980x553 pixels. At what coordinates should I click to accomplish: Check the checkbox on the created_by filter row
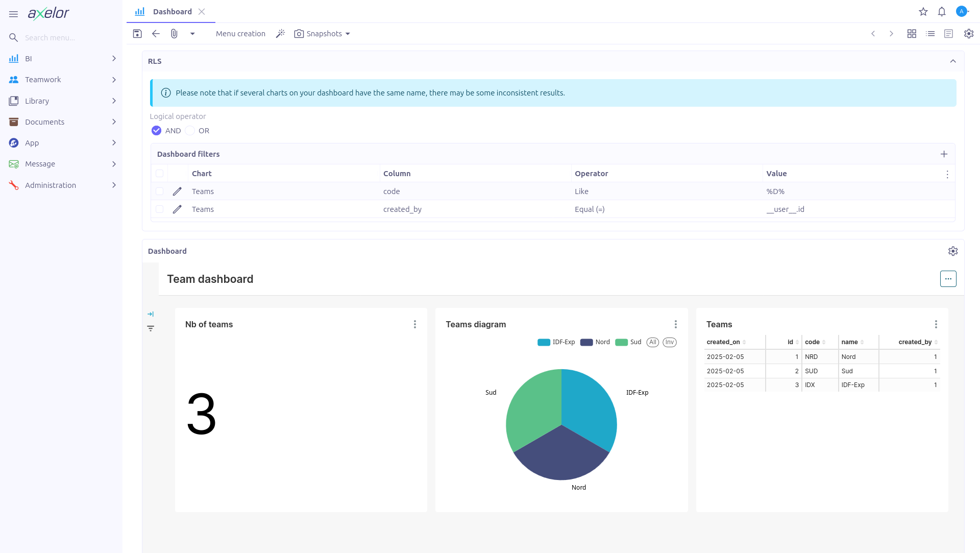pos(159,209)
